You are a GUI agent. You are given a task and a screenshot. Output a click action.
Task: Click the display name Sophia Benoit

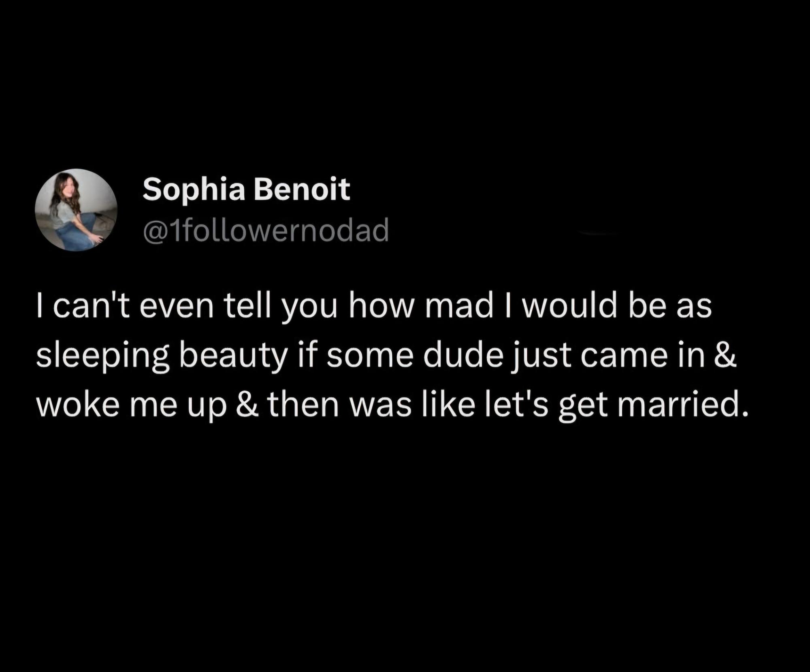click(246, 190)
